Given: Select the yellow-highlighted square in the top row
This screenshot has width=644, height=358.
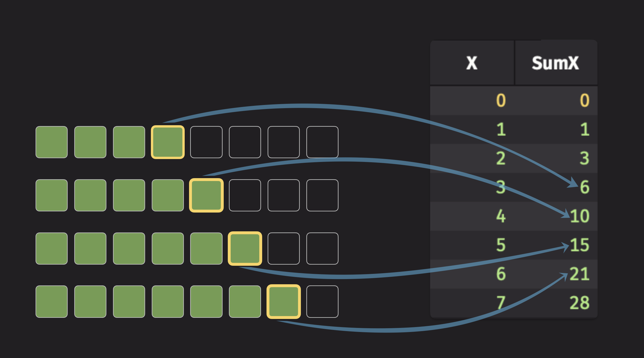Looking at the screenshot, I should (x=168, y=142).
